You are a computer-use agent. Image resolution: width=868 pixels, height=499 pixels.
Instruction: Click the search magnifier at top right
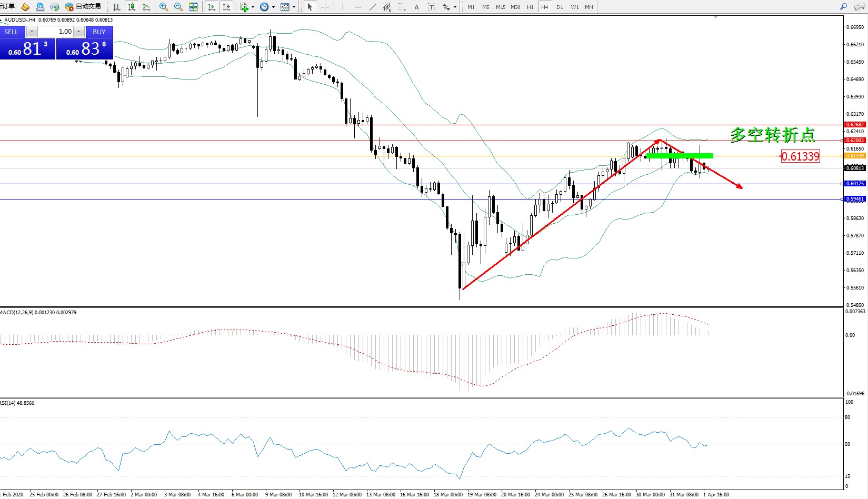point(843,7)
